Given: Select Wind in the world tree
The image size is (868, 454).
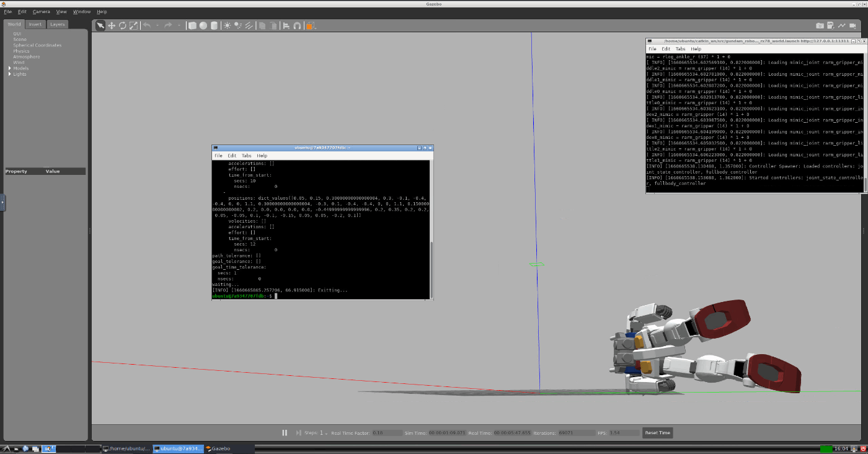Looking at the screenshot, I should 19,62.
